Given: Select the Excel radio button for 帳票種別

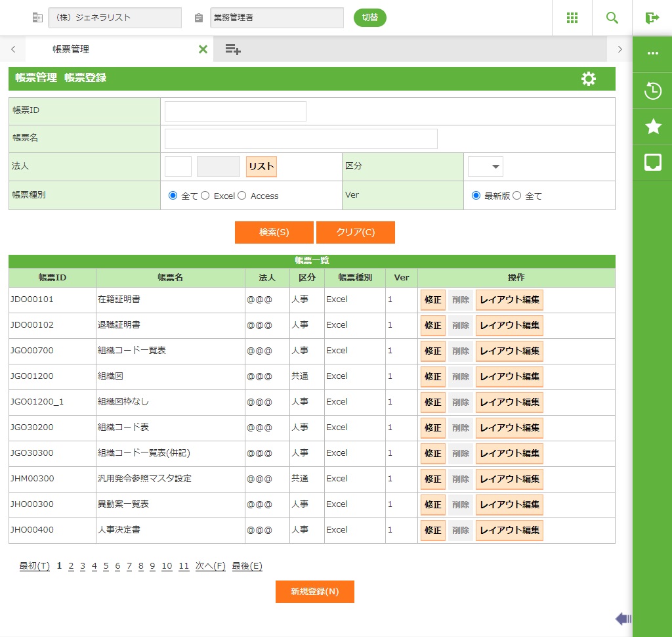Looking at the screenshot, I should 205,196.
